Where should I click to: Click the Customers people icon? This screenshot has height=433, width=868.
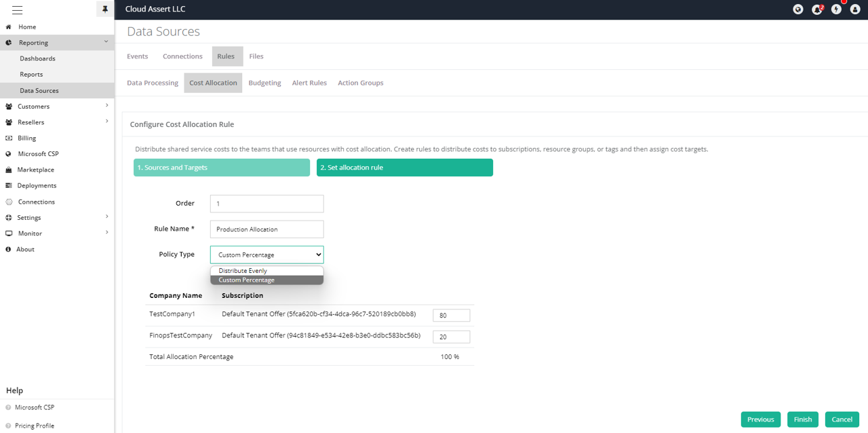[x=9, y=107]
